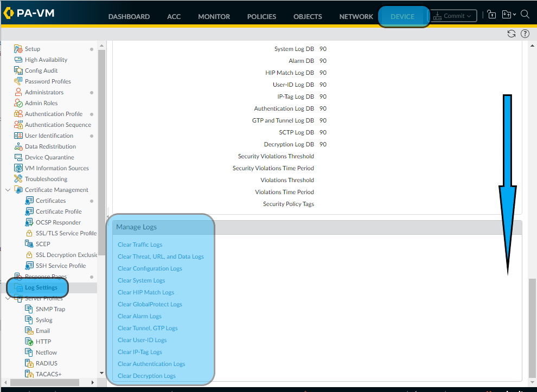Switch to the ACC tab
This screenshot has width=537, height=392.
174,16
